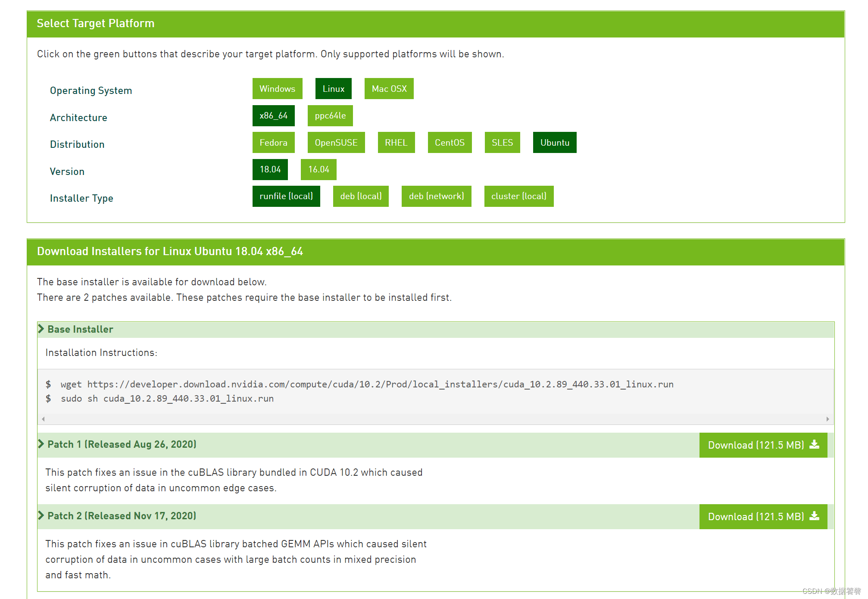Image resolution: width=868 pixels, height=599 pixels.
Task: Collapse the Base Installer section chevron
Action: tap(41, 329)
